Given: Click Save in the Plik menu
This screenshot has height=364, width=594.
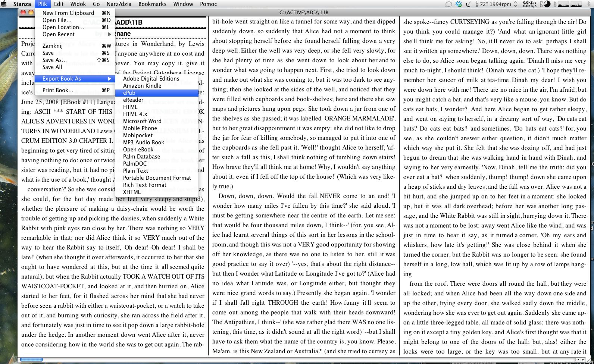Looking at the screenshot, I should 75,53.
